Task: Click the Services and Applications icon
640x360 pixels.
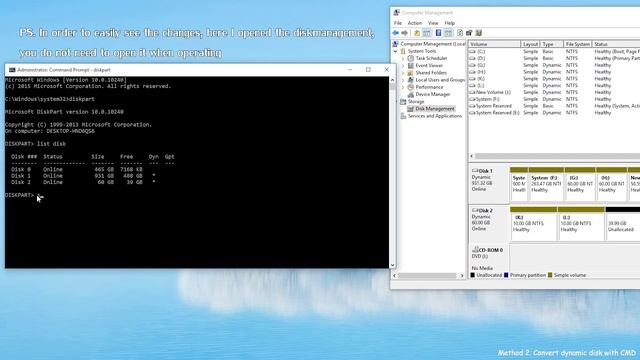Action: 403,116
